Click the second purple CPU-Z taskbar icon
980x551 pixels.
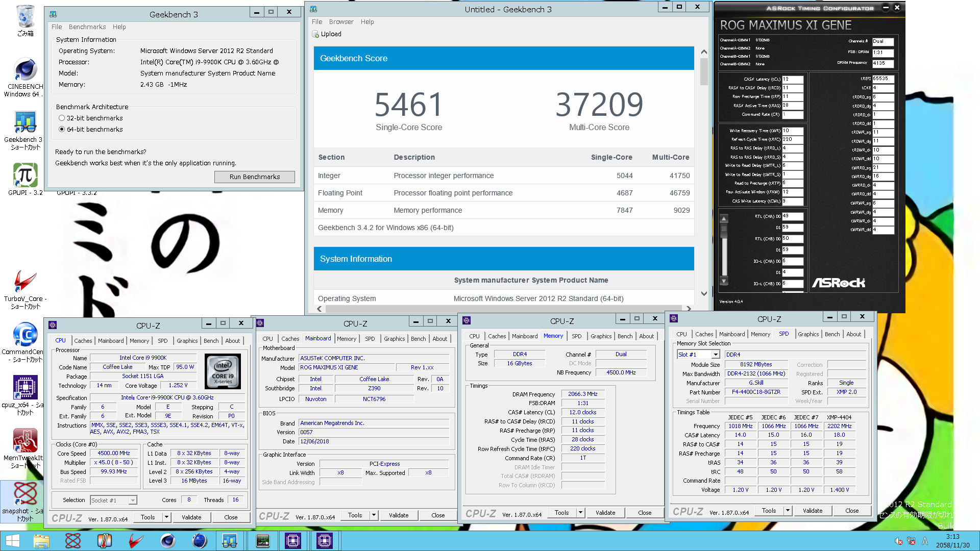325,541
